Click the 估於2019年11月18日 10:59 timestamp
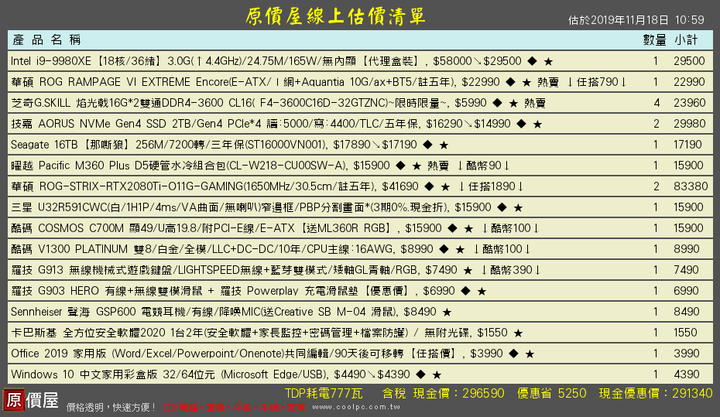720x417 pixels. click(x=636, y=20)
